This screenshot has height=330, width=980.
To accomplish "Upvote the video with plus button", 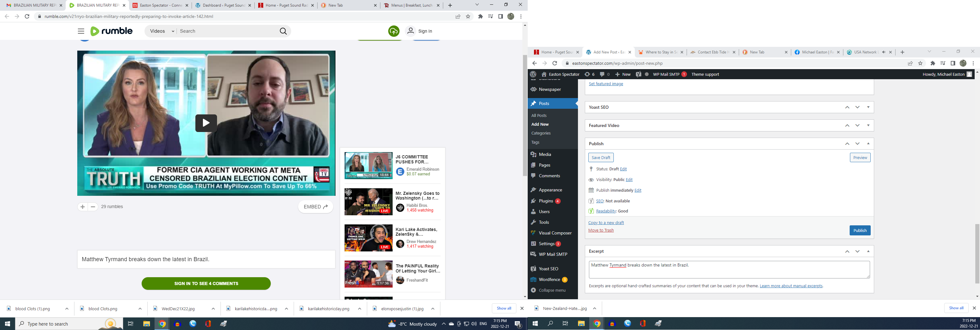I will [x=83, y=207].
